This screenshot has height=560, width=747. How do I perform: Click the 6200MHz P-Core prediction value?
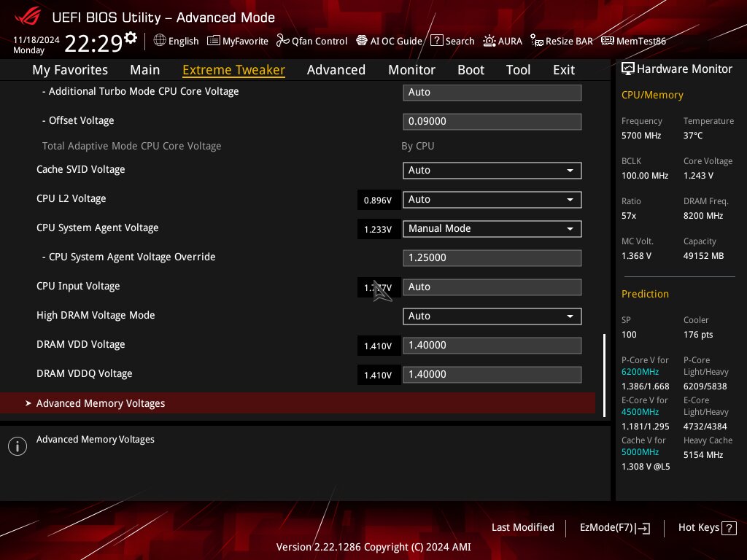[640, 372]
